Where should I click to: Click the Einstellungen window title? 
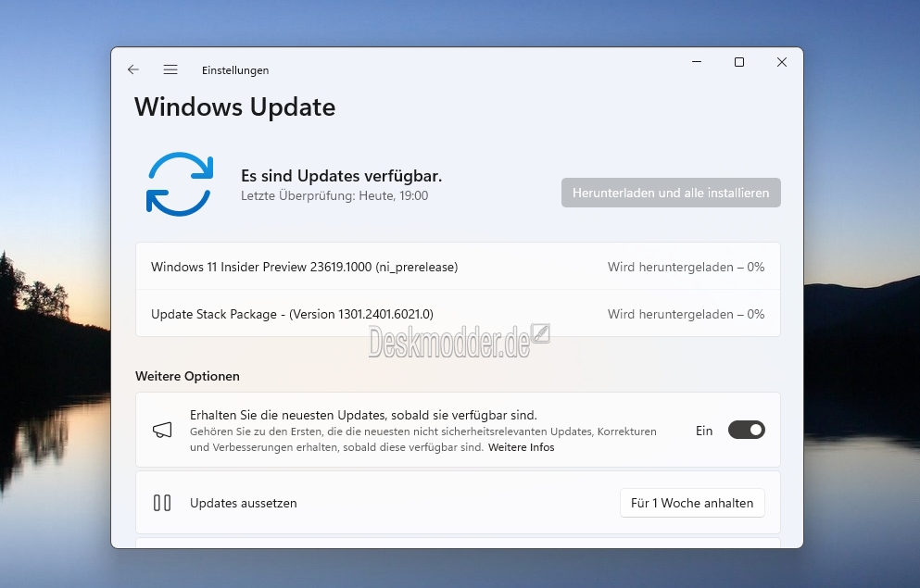(x=235, y=70)
